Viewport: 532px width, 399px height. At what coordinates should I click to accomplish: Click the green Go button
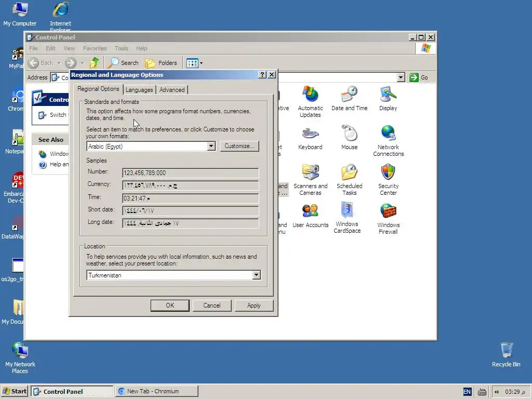click(x=419, y=77)
